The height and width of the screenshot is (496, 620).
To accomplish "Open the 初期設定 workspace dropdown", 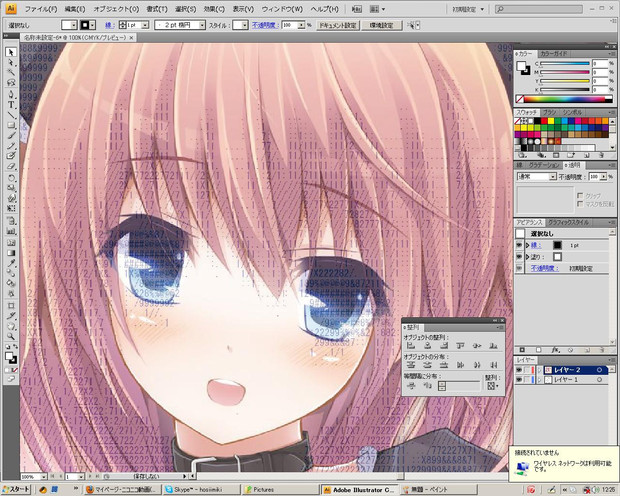I will click(468, 9).
